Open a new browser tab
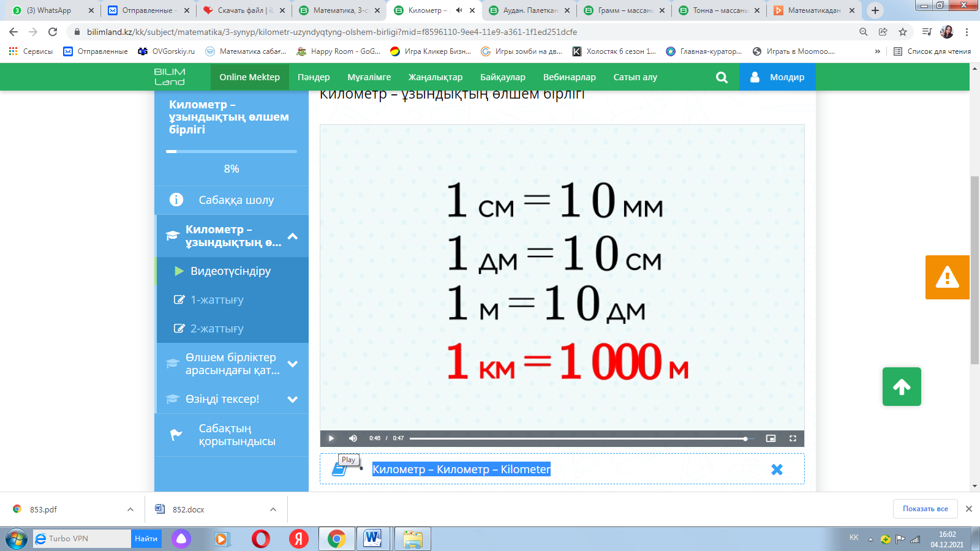The width and height of the screenshot is (980, 551). pyautogui.click(x=875, y=10)
